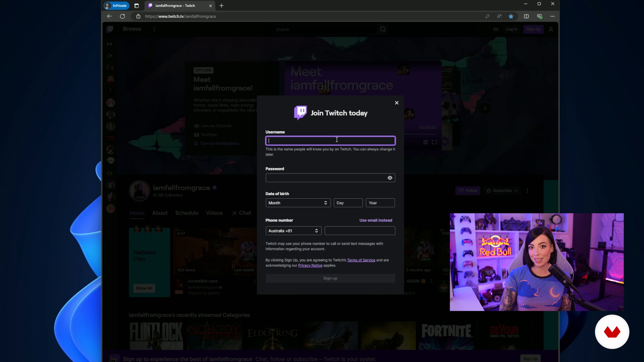Viewport: 644px width, 362px height.
Task: Open the user account icon menu
Action: pyautogui.click(x=551, y=29)
